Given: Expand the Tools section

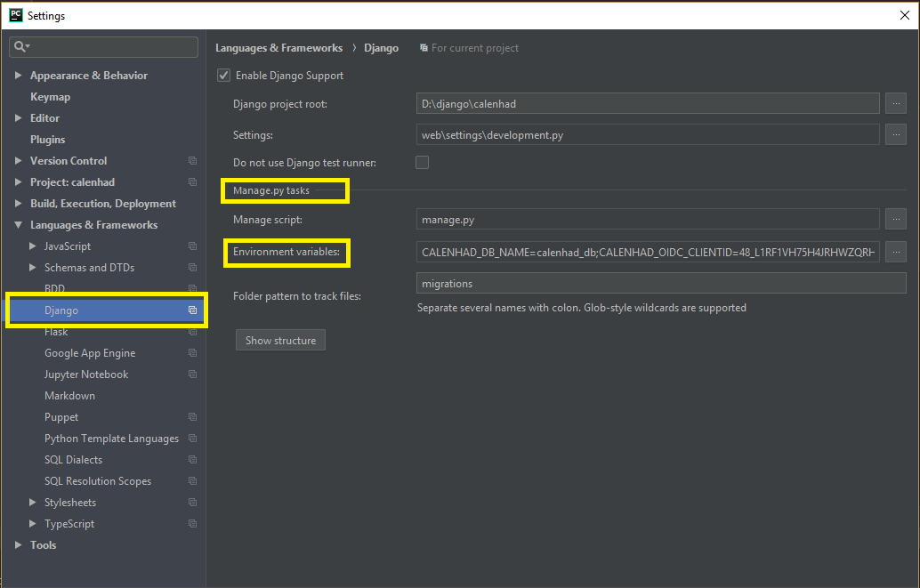Looking at the screenshot, I should pyautogui.click(x=18, y=544).
